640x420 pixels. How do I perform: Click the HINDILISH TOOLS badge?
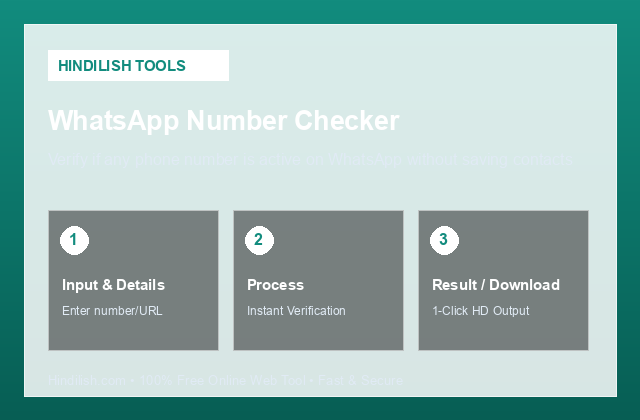point(138,65)
